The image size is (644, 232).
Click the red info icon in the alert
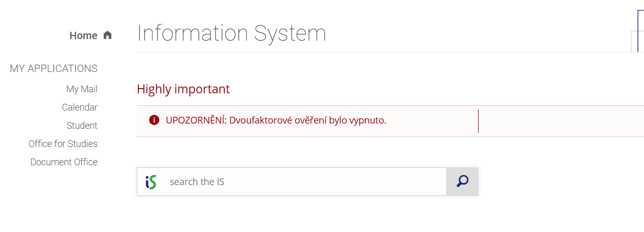coord(154,120)
